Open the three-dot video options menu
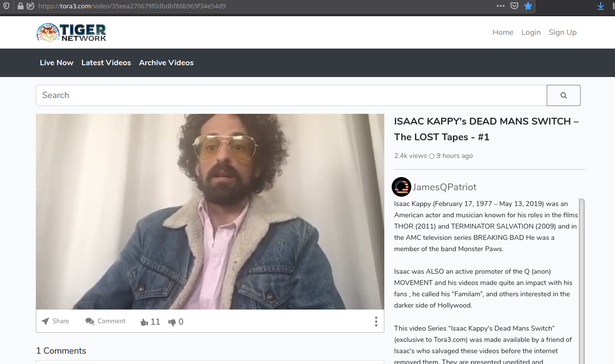 pyautogui.click(x=376, y=321)
